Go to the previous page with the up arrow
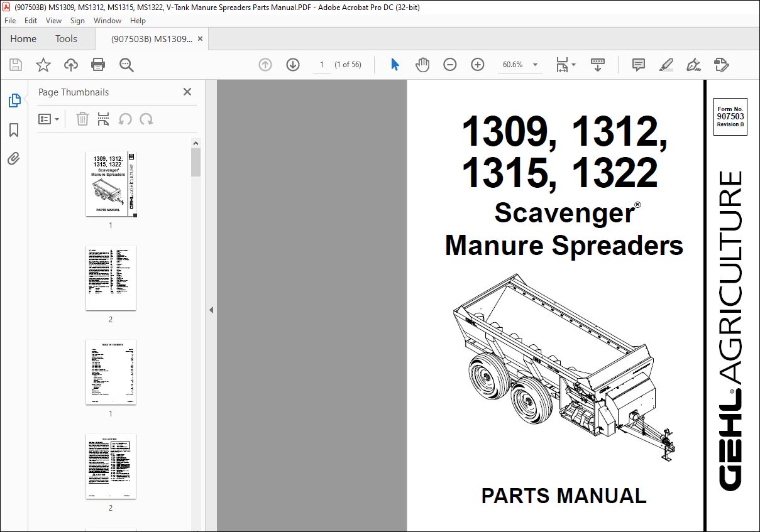Screen dimensions: 760x532 [265, 65]
